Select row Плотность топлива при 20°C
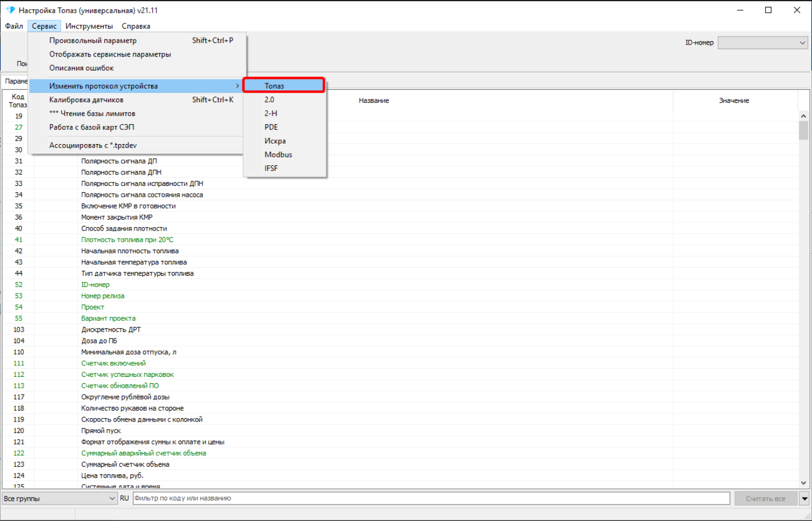Screen dimensions: 812x521 tap(401, 240)
